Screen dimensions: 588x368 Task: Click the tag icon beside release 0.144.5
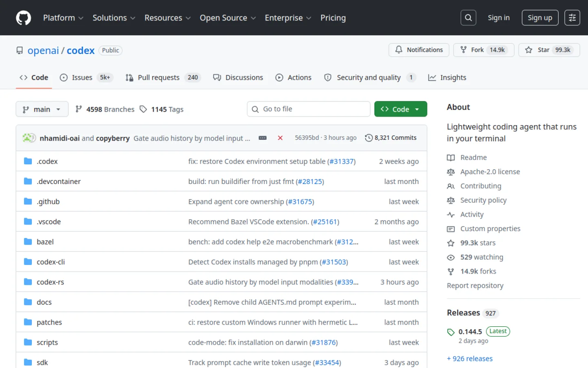pos(451,332)
